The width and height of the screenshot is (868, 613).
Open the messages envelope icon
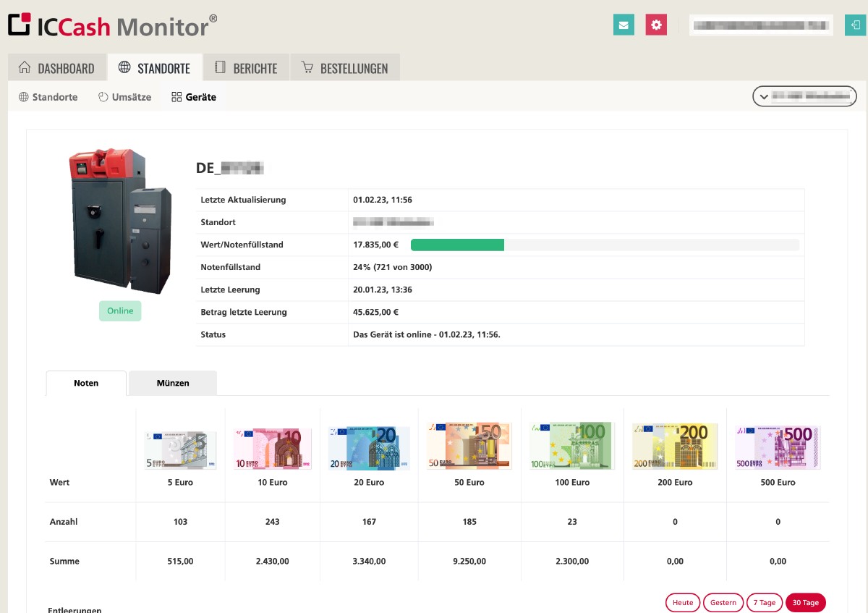tap(624, 25)
